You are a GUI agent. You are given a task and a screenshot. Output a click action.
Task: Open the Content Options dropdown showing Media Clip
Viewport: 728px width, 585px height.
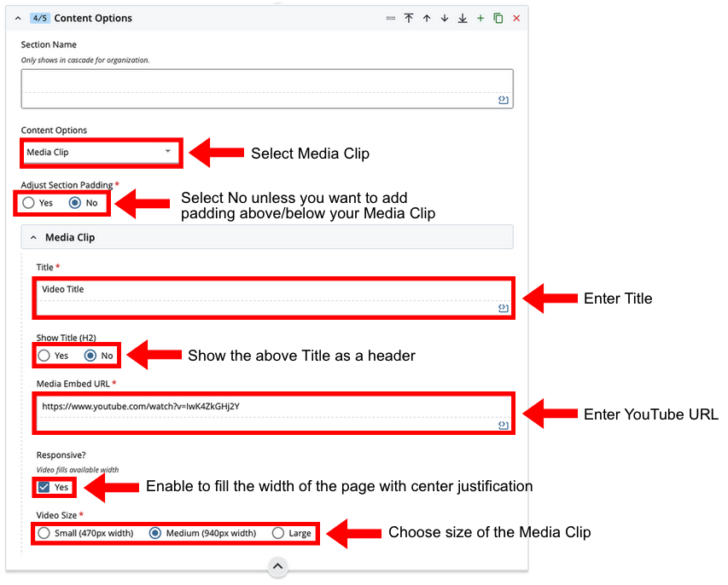coord(101,152)
